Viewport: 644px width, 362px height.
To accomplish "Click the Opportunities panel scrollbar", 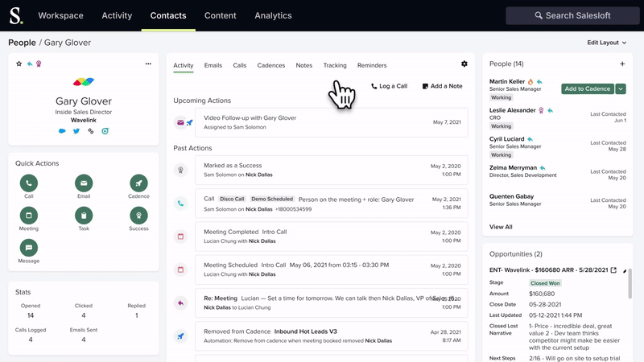I will click(630, 283).
